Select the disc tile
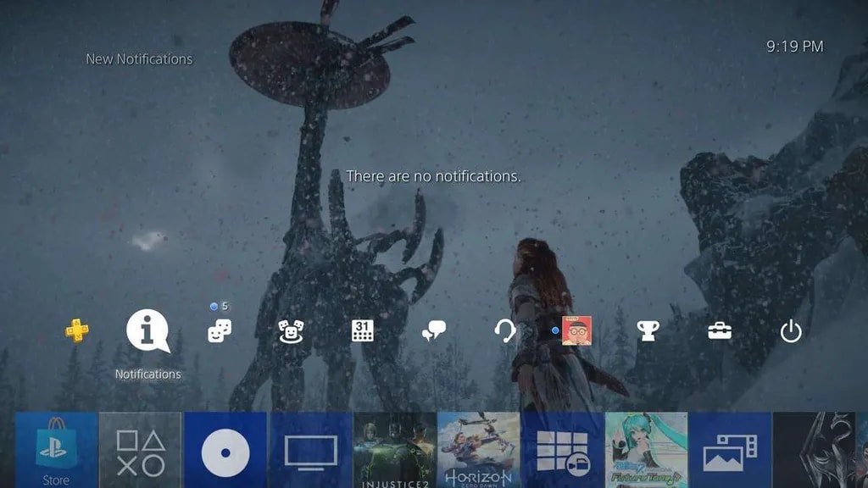Image resolution: width=868 pixels, height=488 pixels. (x=225, y=450)
